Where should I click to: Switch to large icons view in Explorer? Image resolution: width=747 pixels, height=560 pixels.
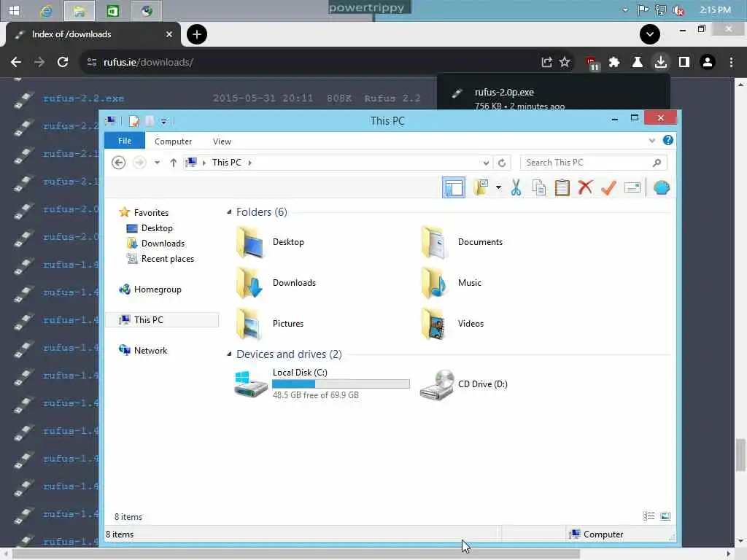pos(665,517)
